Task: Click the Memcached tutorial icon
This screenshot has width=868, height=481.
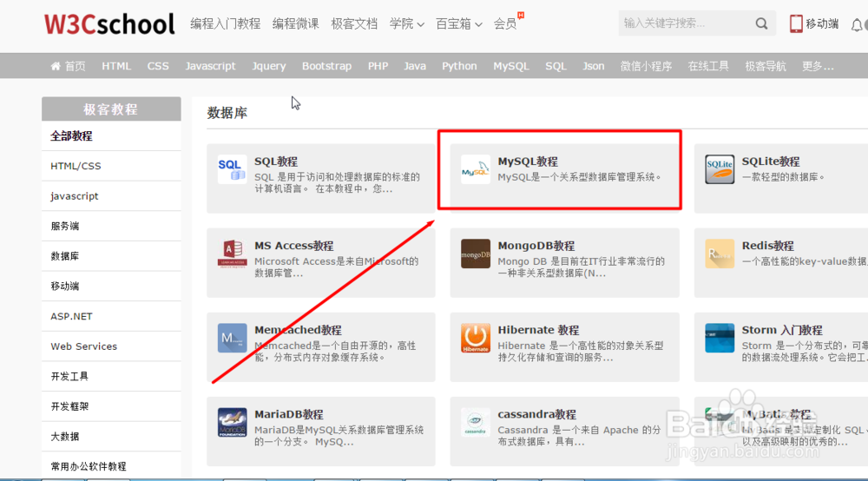Action: (x=232, y=338)
